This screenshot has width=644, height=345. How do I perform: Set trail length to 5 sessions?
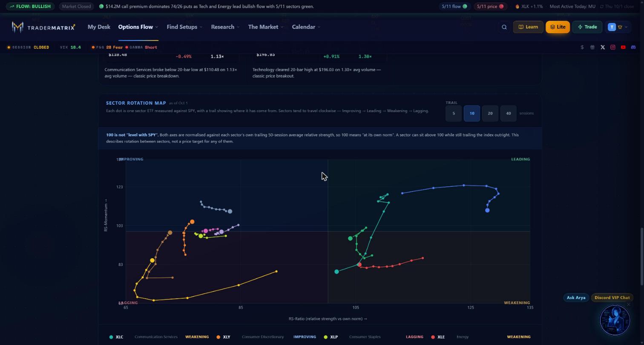[x=454, y=113]
